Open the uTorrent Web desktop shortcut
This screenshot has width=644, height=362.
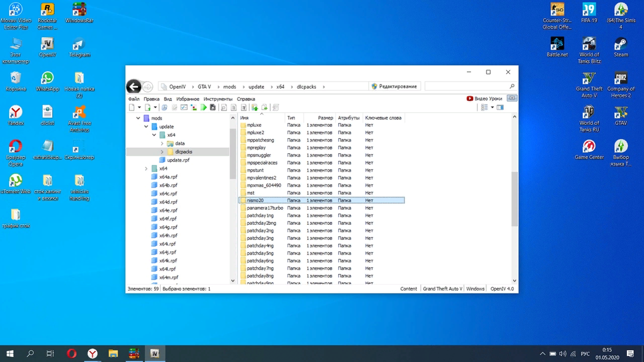tap(16, 183)
